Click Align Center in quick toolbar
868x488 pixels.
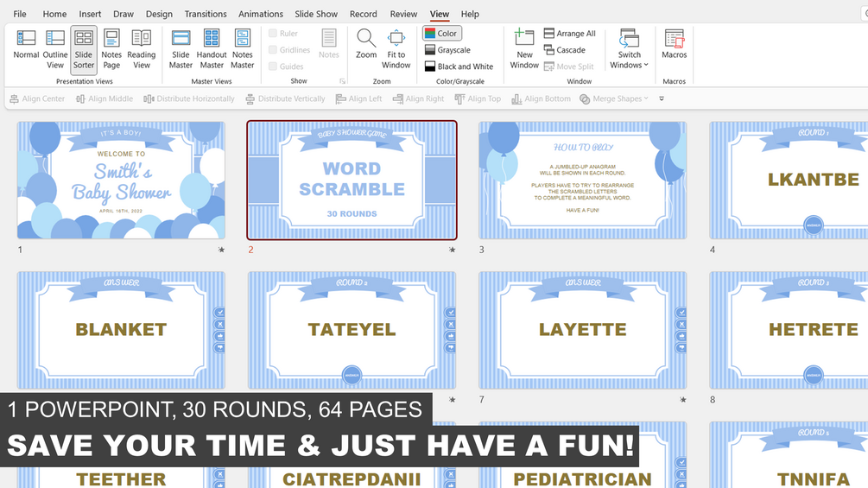coord(37,98)
